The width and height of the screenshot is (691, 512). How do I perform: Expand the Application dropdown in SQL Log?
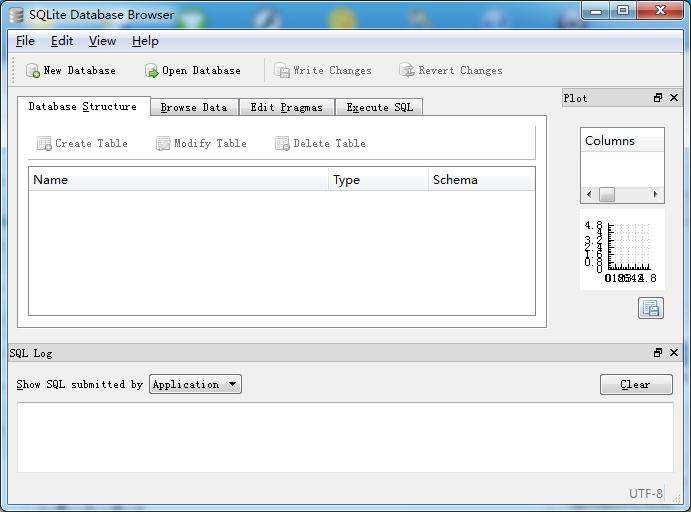[x=195, y=384]
